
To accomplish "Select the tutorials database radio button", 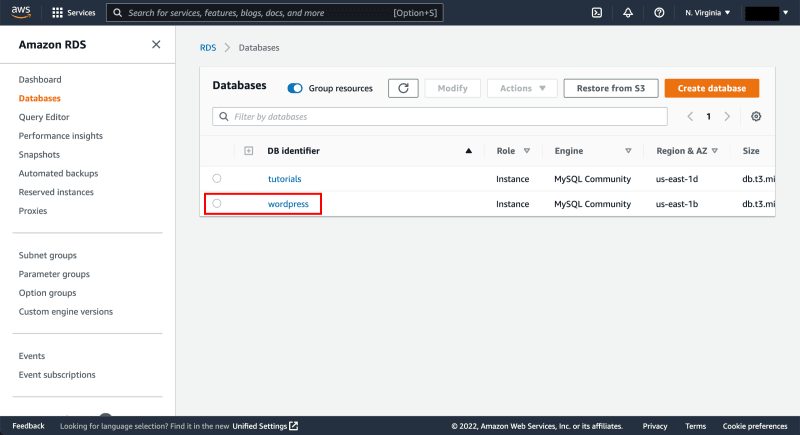I will (x=217, y=178).
